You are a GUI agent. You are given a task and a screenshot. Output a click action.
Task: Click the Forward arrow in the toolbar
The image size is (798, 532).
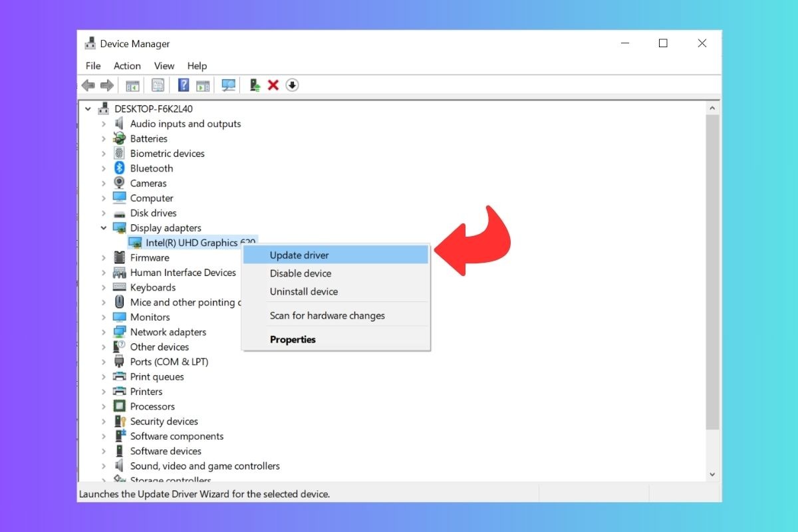click(x=106, y=85)
